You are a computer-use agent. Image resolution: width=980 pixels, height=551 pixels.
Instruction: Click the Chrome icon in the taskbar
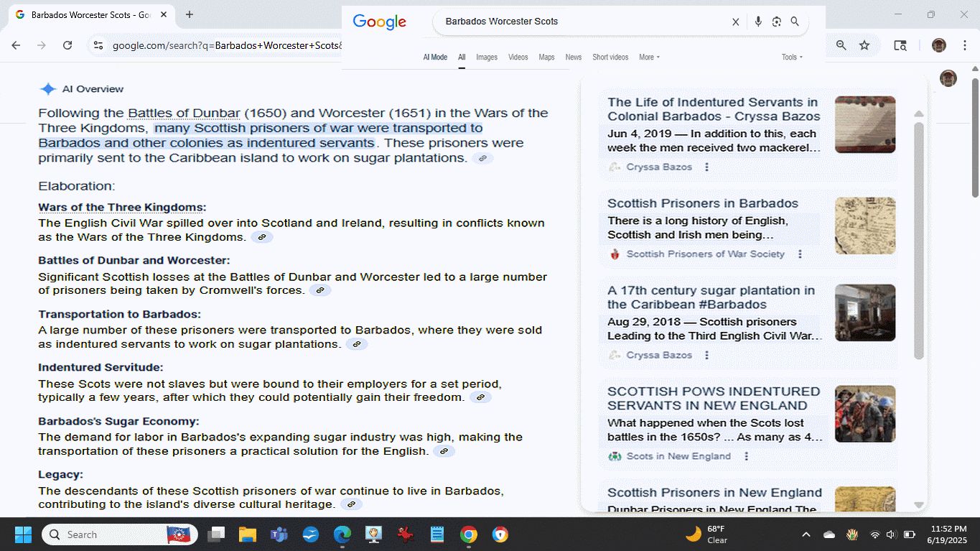coord(468,534)
